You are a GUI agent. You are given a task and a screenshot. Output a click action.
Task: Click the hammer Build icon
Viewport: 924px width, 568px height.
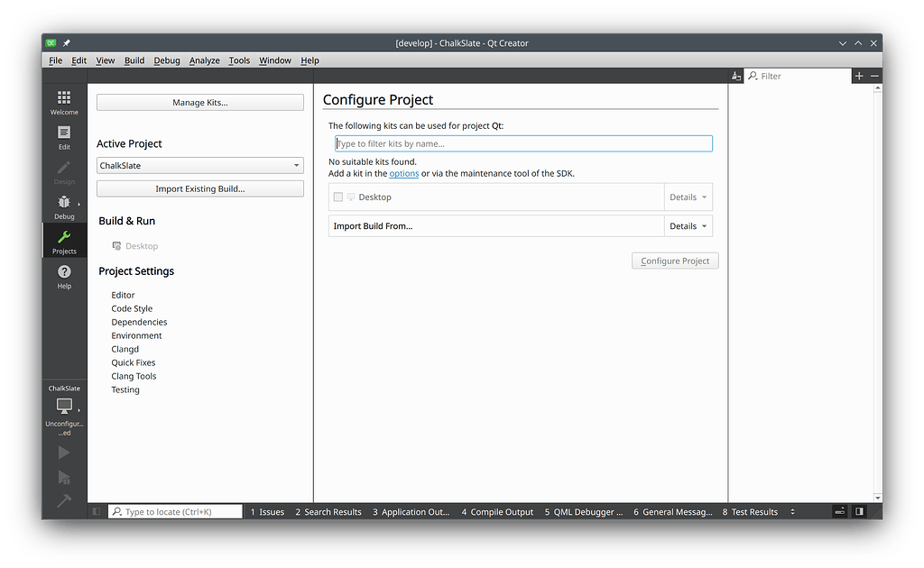point(64,501)
